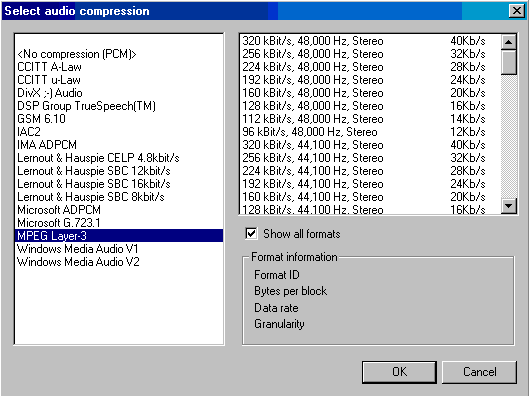Screen dimensions: 529x396
Task: Select the GSM 6.10 codec
Action: tap(119, 119)
